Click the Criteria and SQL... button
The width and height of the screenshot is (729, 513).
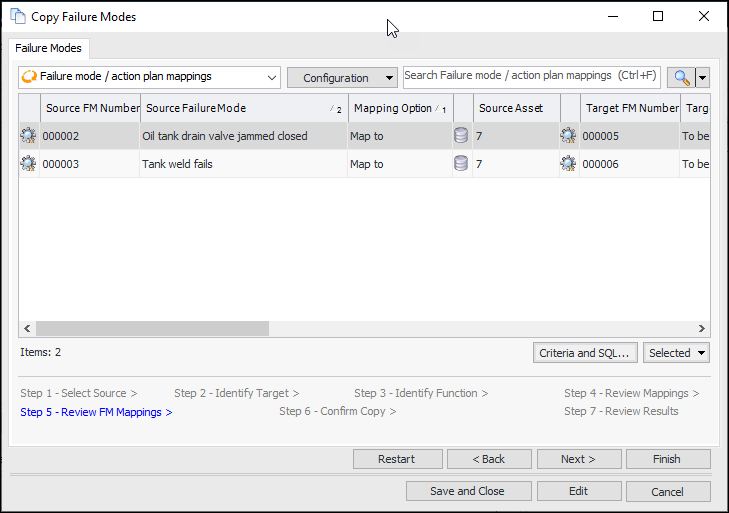[584, 353]
